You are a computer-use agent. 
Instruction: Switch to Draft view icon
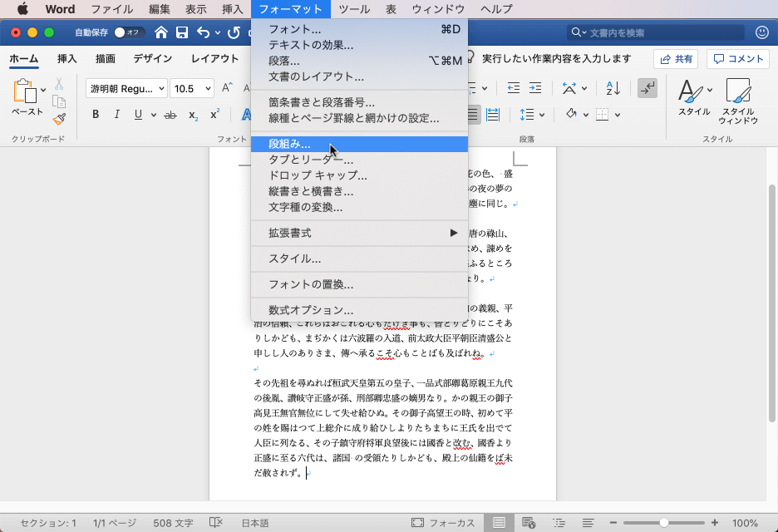(588, 523)
